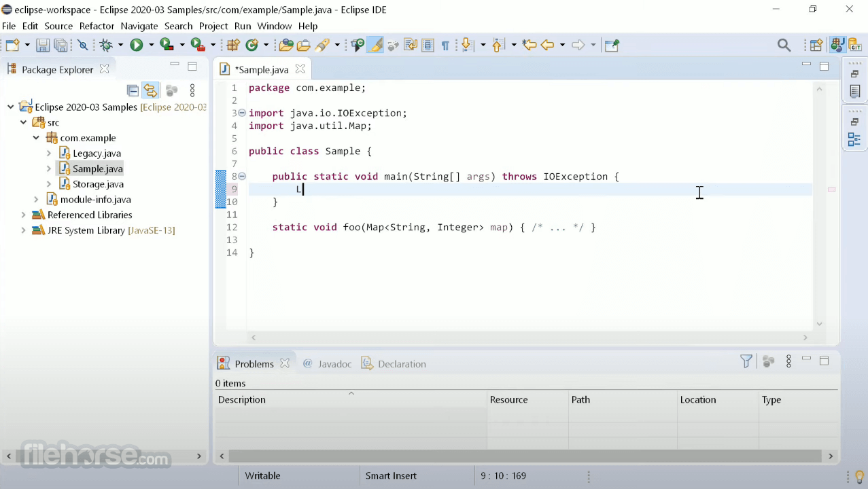Toggle Skip All Breakpoints

pos(84,46)
